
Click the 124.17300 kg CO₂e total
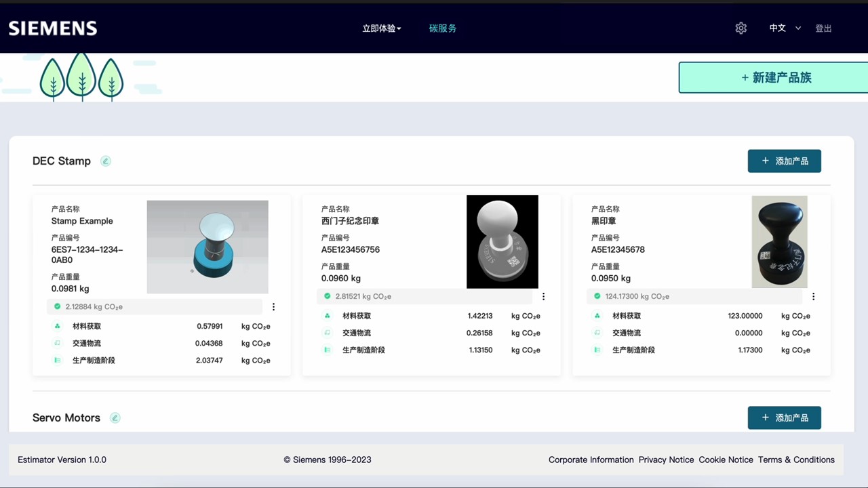637,297
